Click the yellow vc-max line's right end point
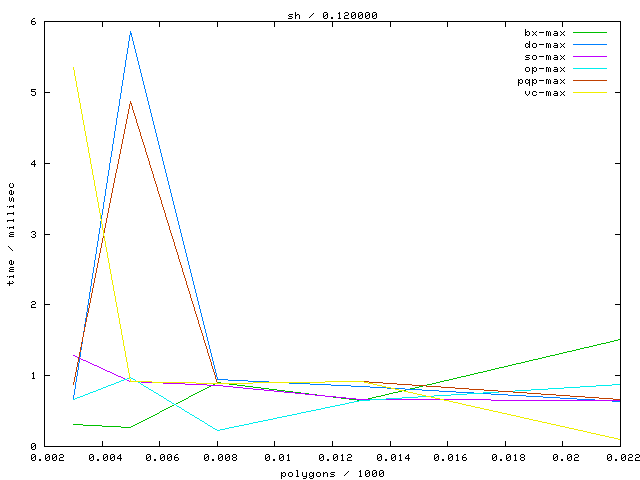The width and height of the screenshot is (640, 480). (620, 439)
